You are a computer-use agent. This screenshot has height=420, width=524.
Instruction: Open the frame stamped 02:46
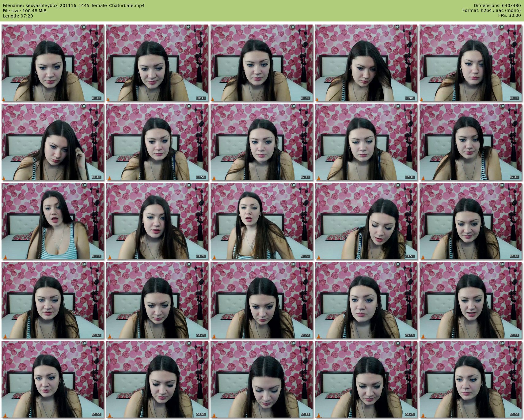click(471, 142)
